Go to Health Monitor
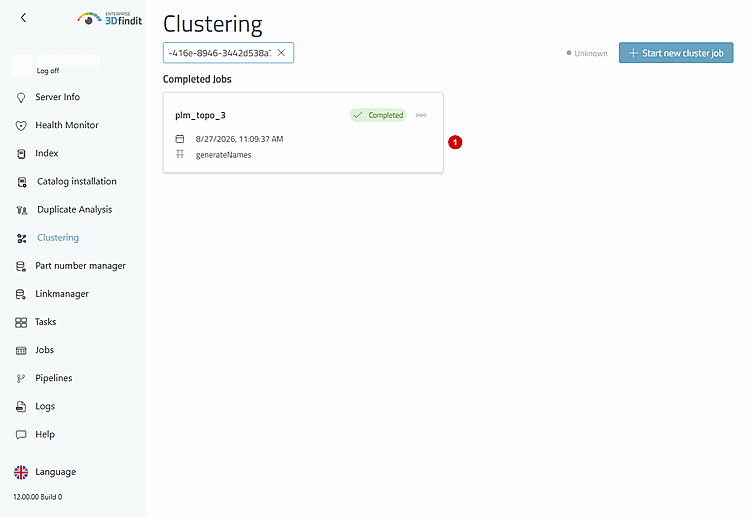Image resolution: width=750 pixels, height=517 pixels. coord(67,125)
